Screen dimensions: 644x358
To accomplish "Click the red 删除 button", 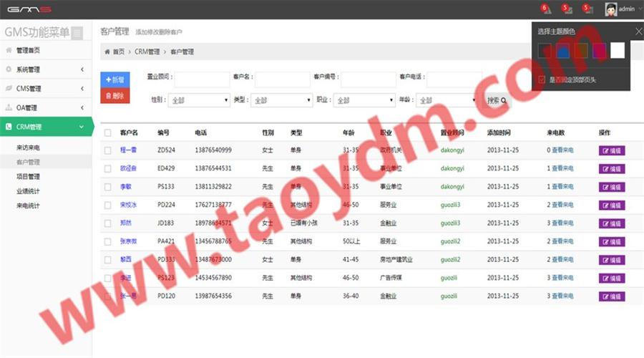I will point(115,96).
